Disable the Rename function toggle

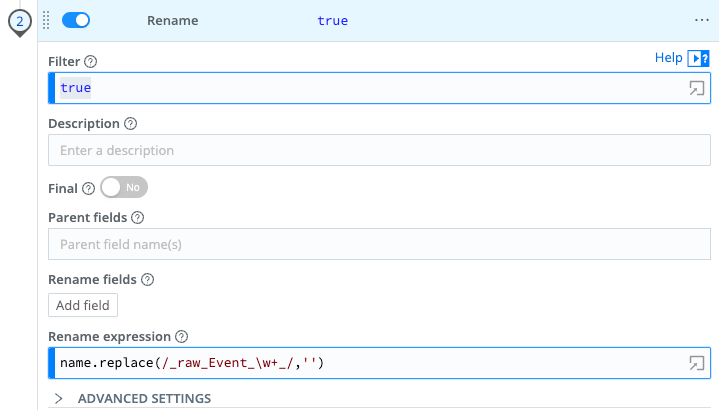coord(76,20)
